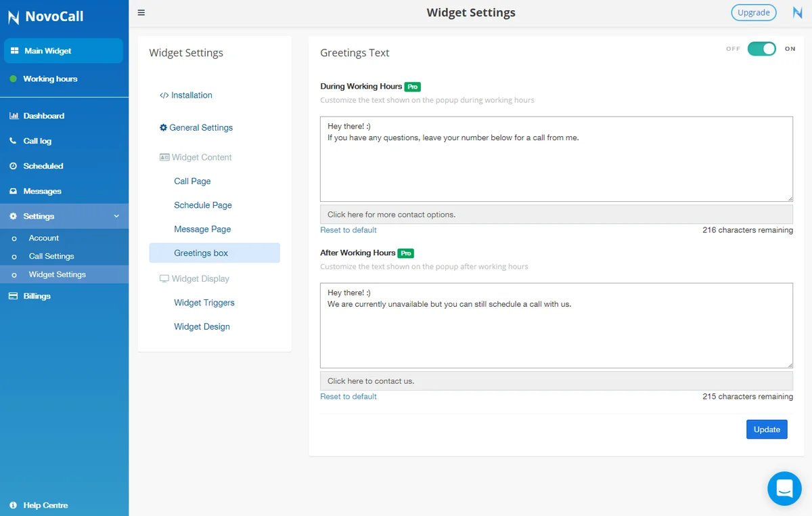Viewport: 812px width, 516px height.
Task: Click the NovoCall logo in sidebar header
Action: [x=45, y=16]
